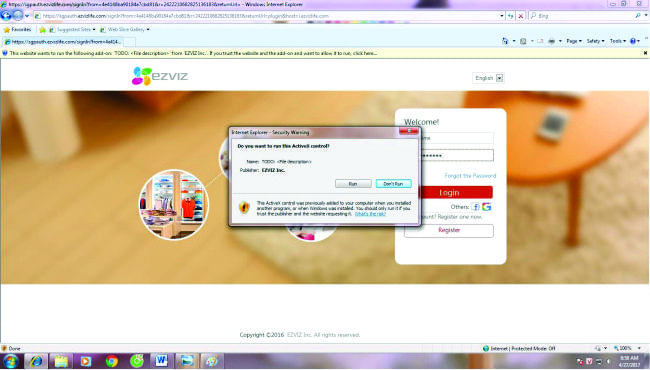The width and height of the screenshot is (650, 370).
Task: Click the Home icon in command bar
Action: 505,41
